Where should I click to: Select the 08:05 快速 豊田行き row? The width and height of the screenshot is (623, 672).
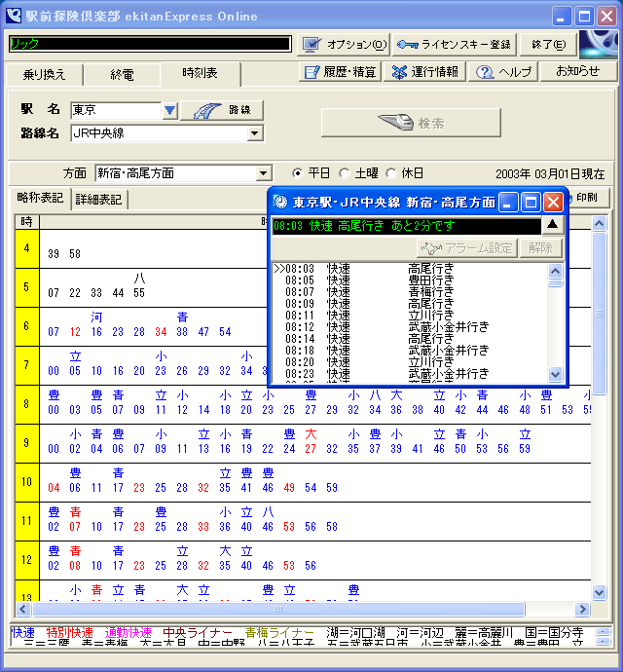click(410, 280)
